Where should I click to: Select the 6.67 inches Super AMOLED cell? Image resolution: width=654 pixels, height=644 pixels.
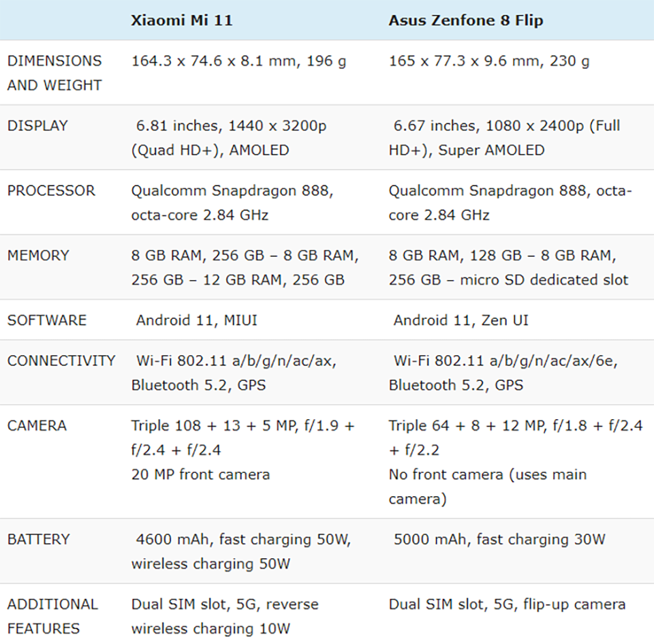click(x=505, y=138)
